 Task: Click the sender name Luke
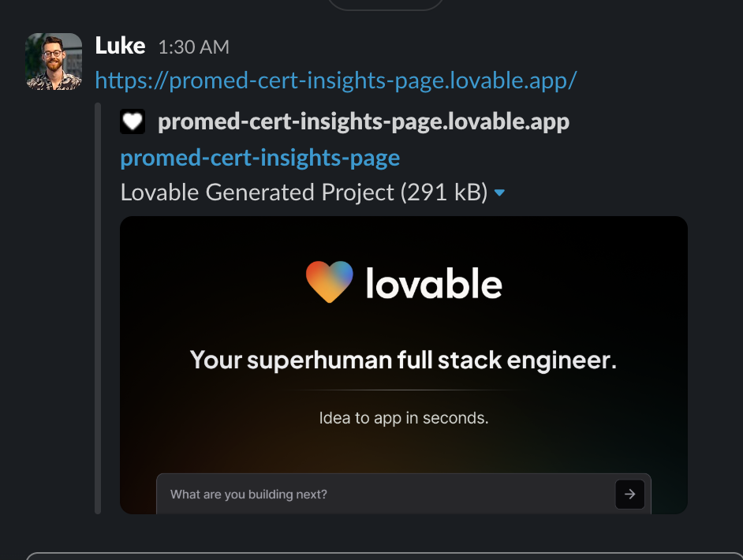120,47
